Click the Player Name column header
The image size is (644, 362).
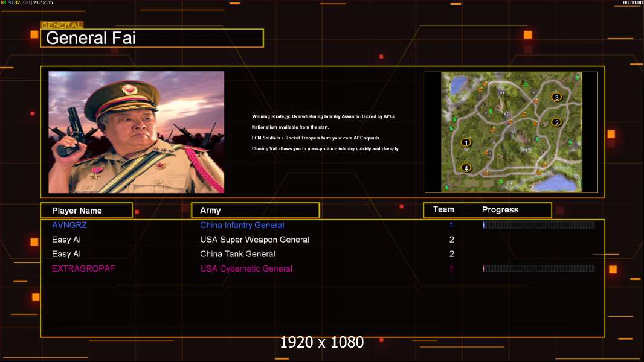coord(86,211)
